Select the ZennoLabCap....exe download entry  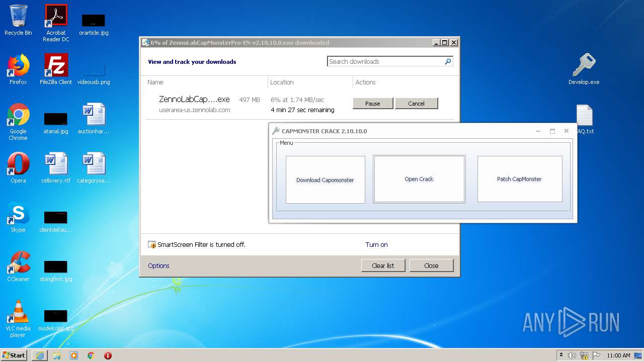[x=194, y=100]
